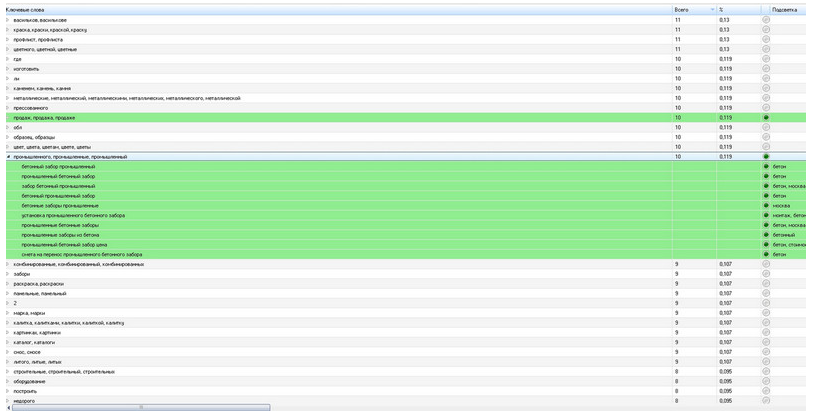Toggle highlight on 'промышленный бетонный забор цена'
Viewport: 814px width, 420px height.
(x=766, y=245)
